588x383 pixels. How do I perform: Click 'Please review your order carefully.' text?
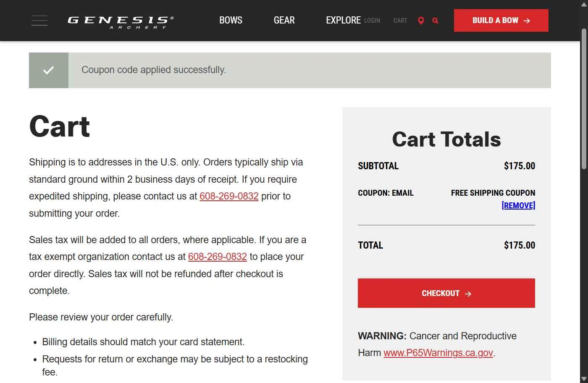[x=101, y=317]
